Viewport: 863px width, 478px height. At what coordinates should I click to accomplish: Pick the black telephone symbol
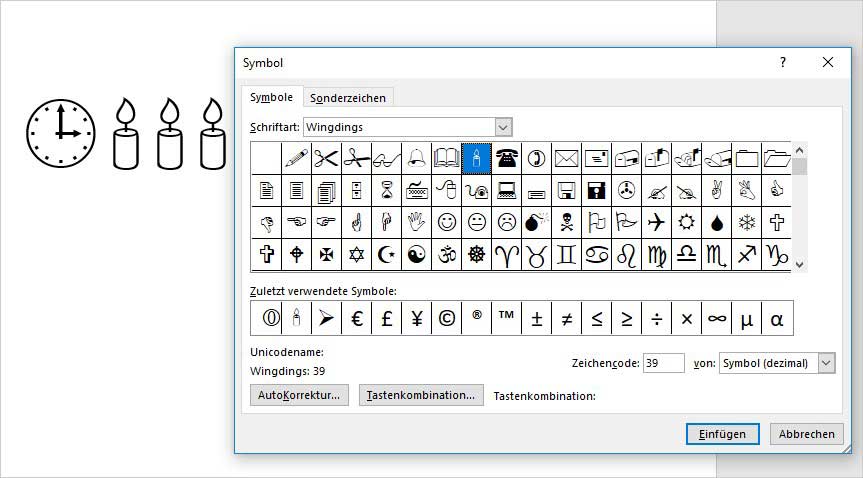[x=507, y=157]
